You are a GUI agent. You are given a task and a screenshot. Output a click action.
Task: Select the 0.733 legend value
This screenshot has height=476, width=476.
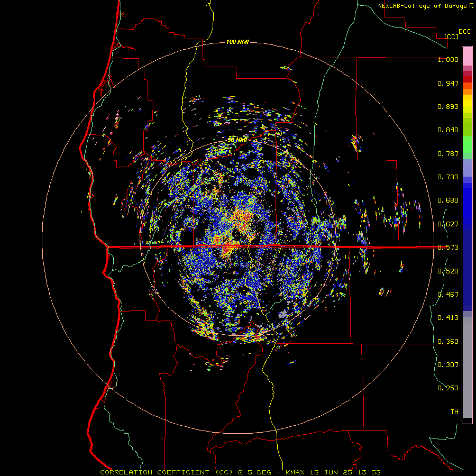[448, 177]
